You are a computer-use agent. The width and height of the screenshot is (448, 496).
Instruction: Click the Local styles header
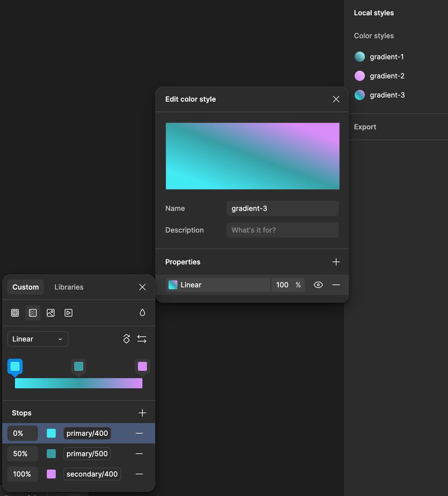(374, 13)
